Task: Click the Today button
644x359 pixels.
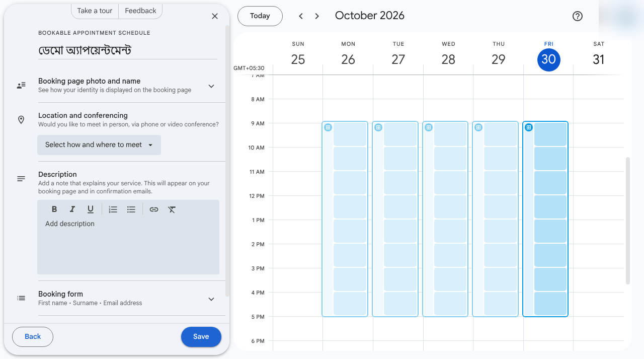Action: pos(260,16)
